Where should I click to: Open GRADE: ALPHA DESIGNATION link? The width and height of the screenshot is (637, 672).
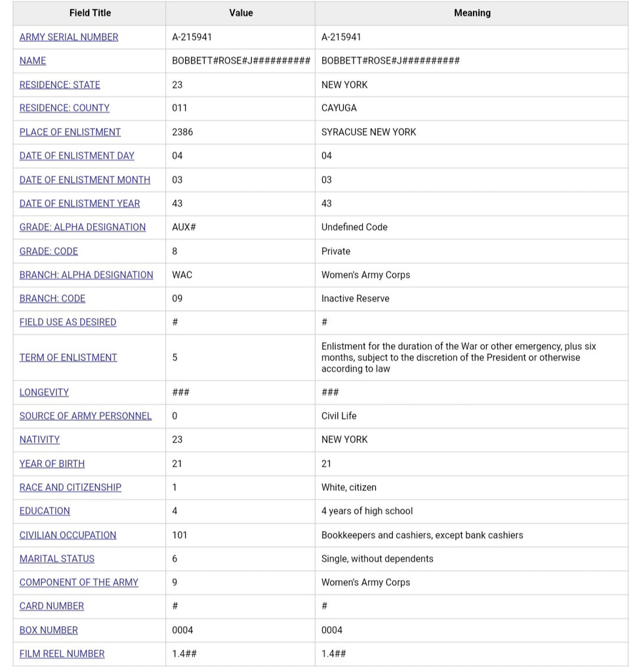point(82,227)
